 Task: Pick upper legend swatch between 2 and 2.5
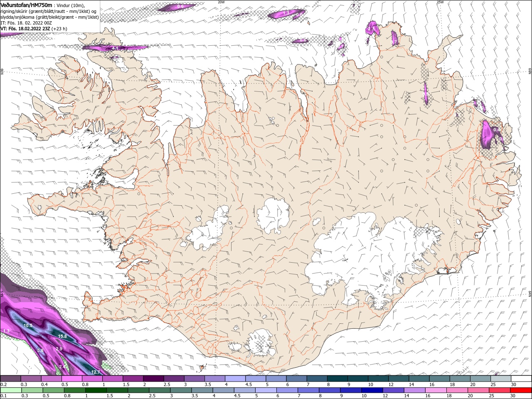point(153,379)
